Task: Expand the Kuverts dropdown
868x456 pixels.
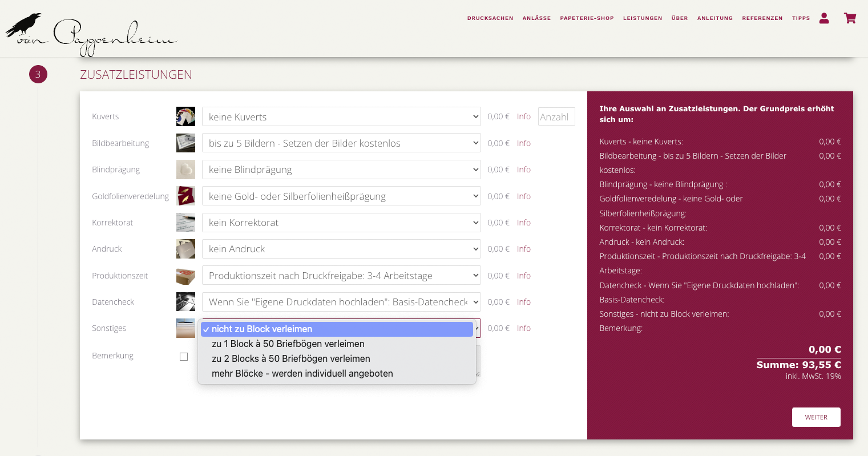Action: pyautogui.click(x=341, y=117)
